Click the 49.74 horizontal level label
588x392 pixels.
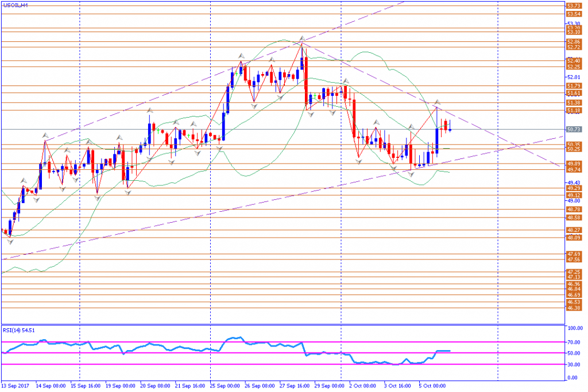coord(574,170)
